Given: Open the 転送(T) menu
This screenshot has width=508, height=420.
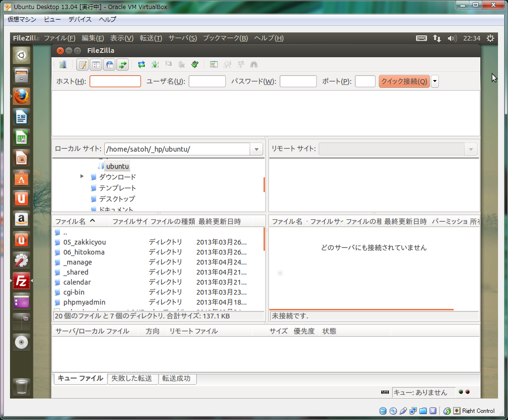Looking at the screenshot, I should tap(151, 38).
